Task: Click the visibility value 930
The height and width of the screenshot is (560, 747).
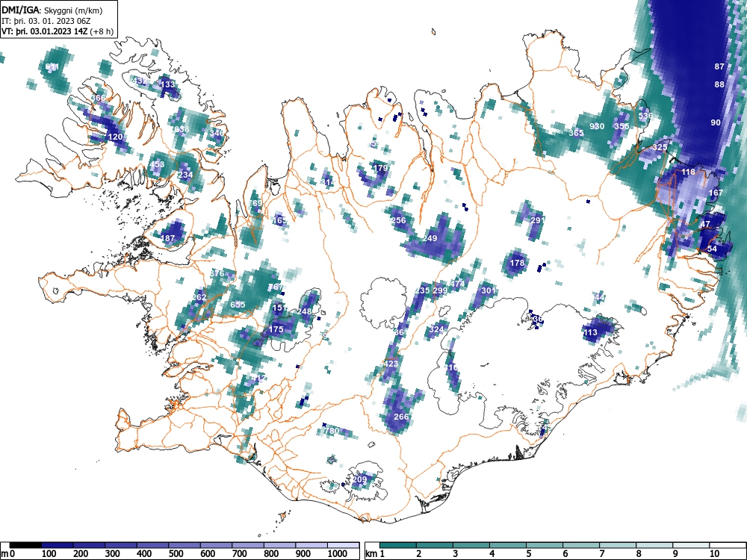Action: [597, 126]
